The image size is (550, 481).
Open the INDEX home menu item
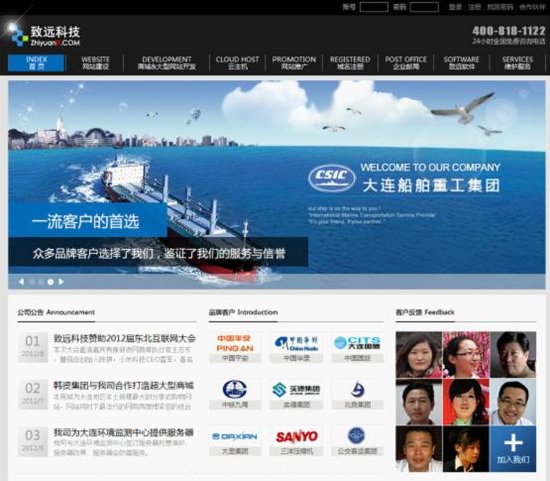coord(36,63)
